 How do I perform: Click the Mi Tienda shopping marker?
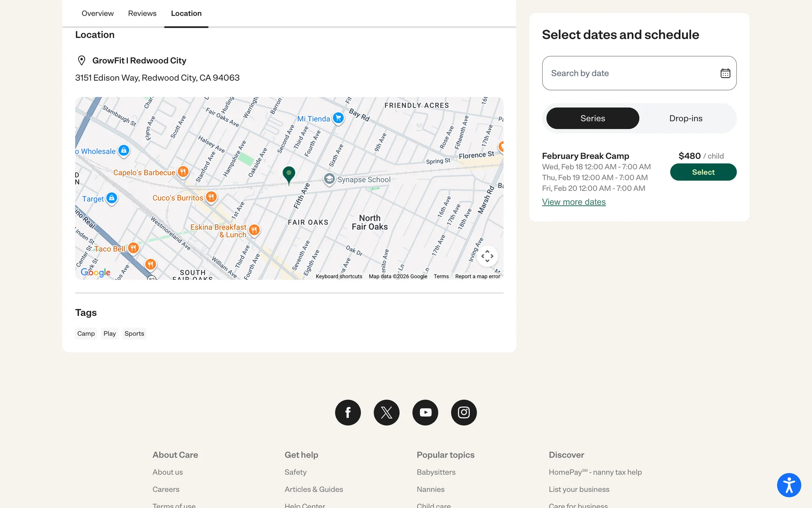point(338,118)
